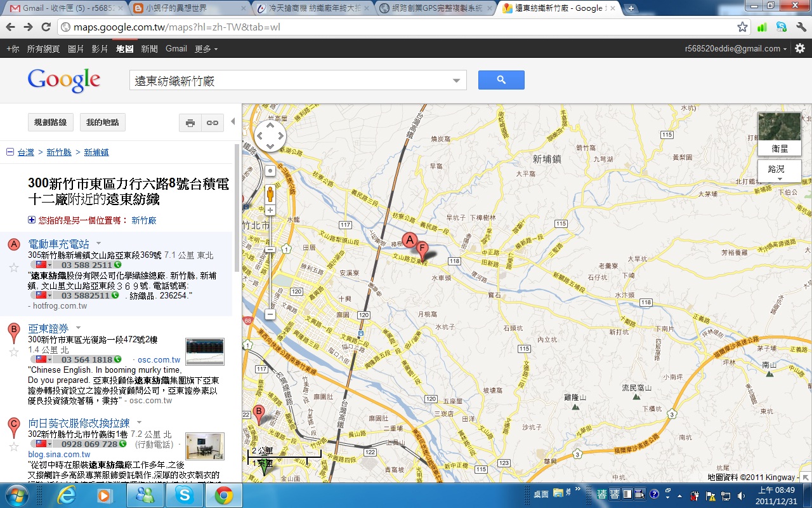812x508 pixels.
Task: Open Chrome wrench menu
Action: (801, 27)
